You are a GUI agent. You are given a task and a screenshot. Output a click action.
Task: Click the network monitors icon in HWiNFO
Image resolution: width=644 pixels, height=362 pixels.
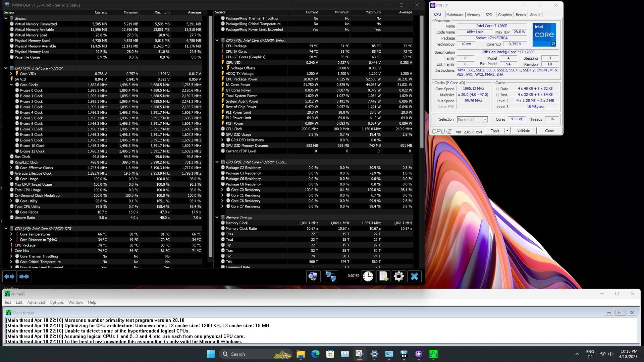tap(330, 276)
